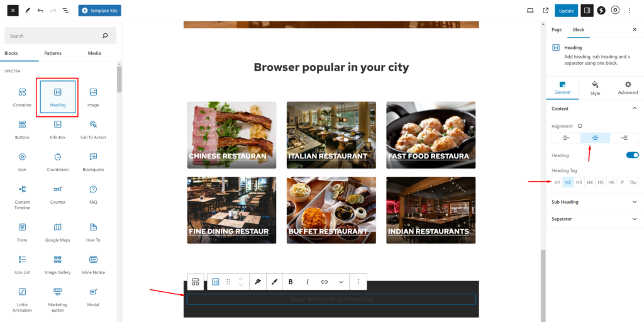Select H3 heading tag
Screen dimensions: 644x322
[x=579, y=182]
